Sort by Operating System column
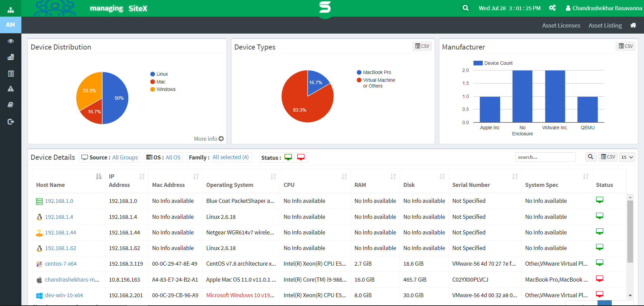Image resolution: width=644 pixels, height=306 pixels. click(241, 181)
